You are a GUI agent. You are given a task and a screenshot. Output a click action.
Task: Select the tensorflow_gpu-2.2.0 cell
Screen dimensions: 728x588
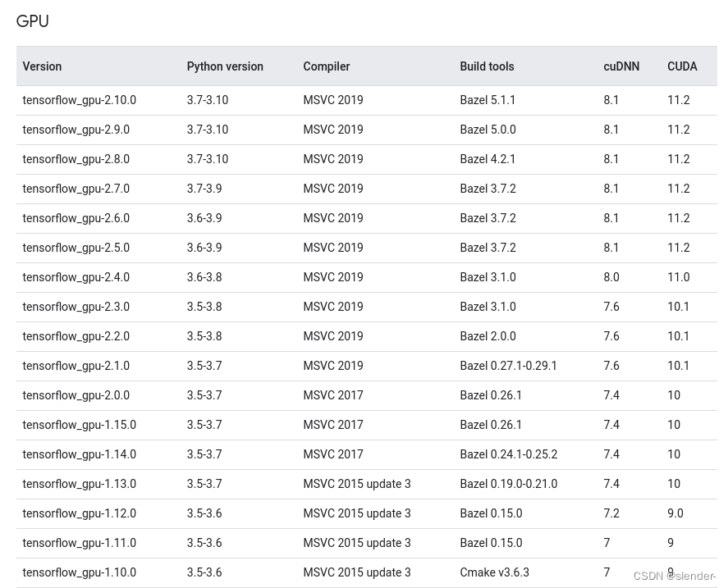point(76,336)
